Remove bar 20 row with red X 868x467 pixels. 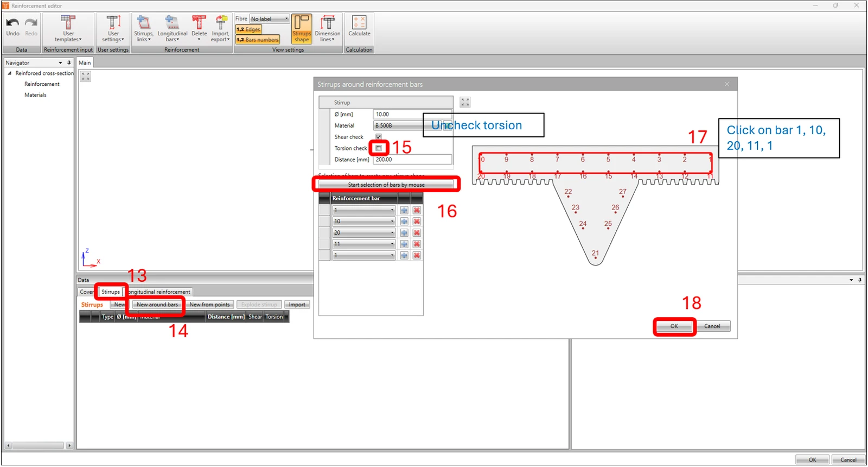pos(417,233)
